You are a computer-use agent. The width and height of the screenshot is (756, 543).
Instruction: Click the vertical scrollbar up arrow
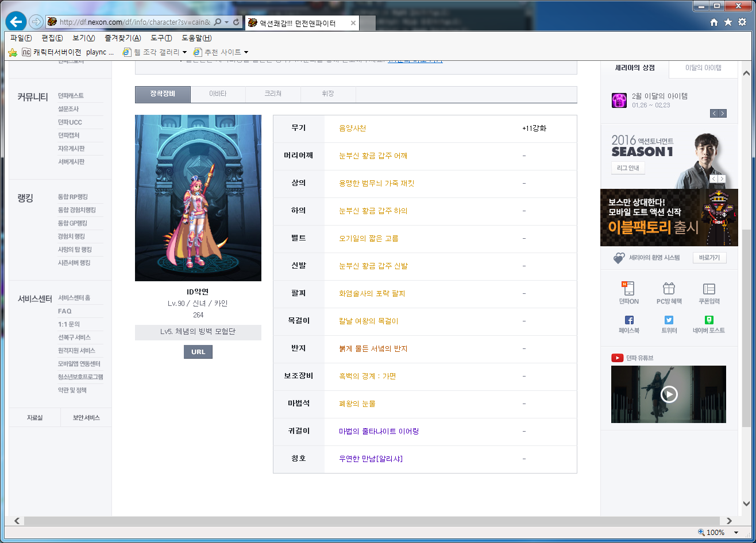click(x=746, y=73)
